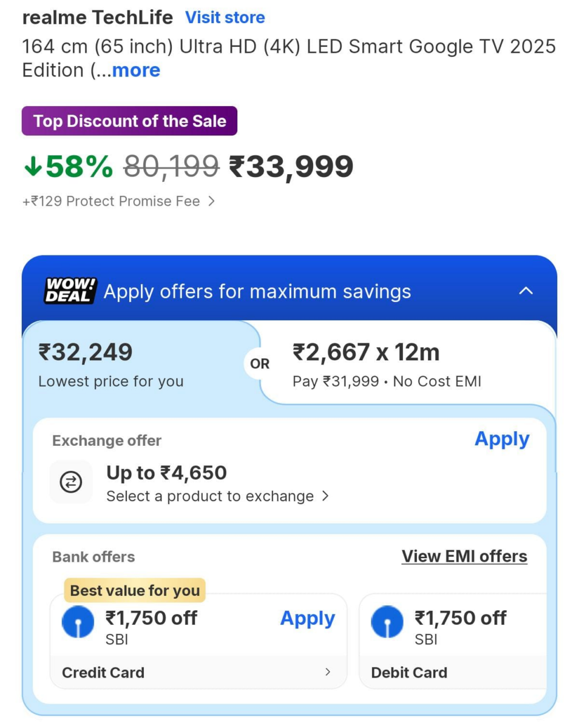Expand Credit Card offer details arrow
Screen dimensions: 579x728
328,672
